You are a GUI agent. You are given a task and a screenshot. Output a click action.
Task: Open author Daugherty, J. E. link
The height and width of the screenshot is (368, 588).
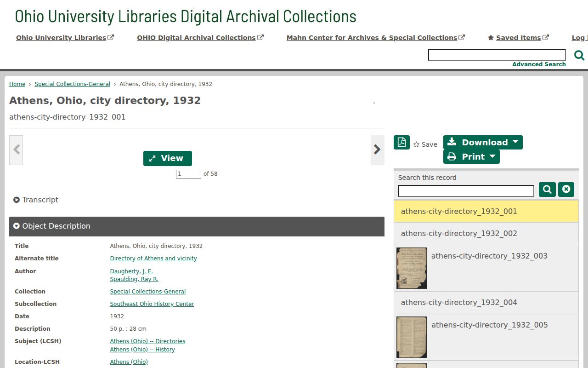pos(131,271)
